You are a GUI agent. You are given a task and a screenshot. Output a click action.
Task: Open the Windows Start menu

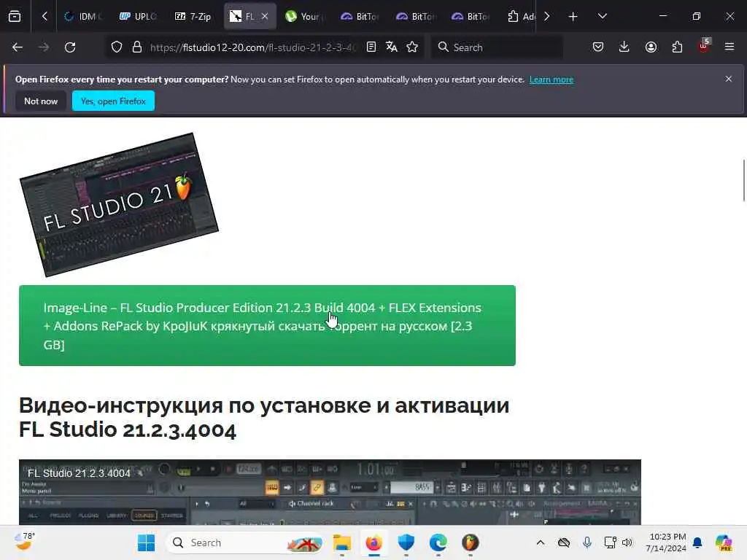pos(146,542)
